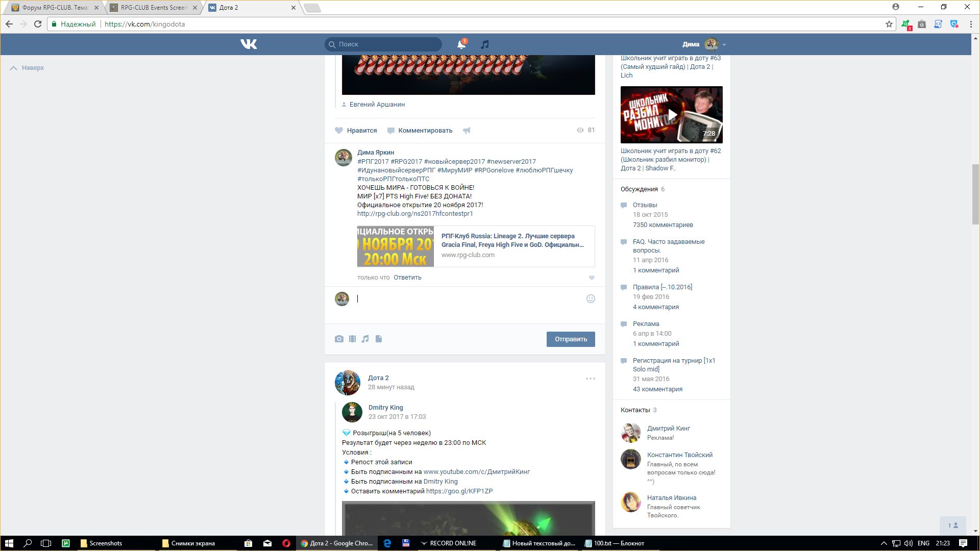Share the post with megaphone icon

pyautogui.click(x=467, y=131)
